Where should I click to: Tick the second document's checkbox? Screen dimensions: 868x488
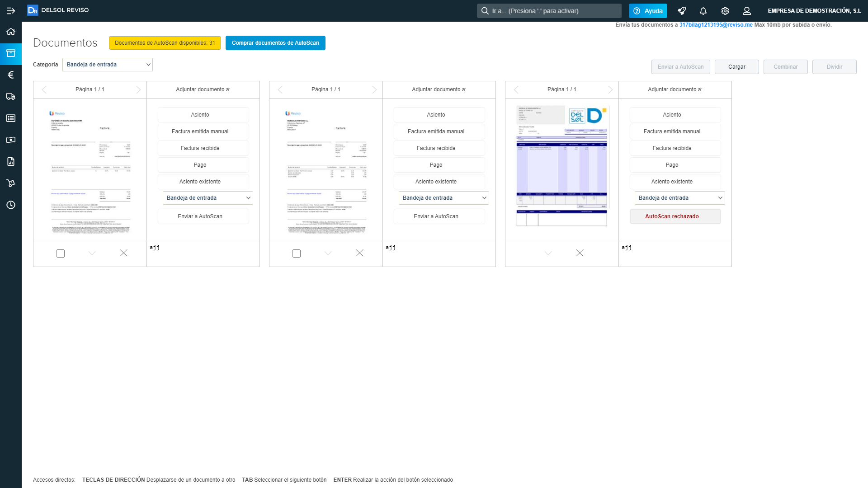click(297, 253)
